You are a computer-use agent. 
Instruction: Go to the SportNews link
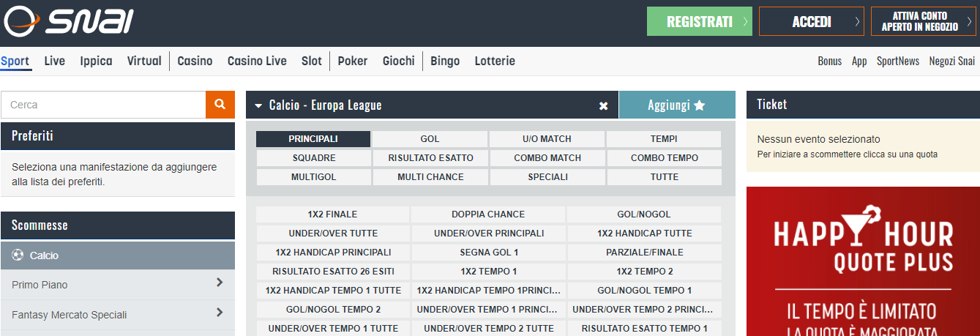897,61
